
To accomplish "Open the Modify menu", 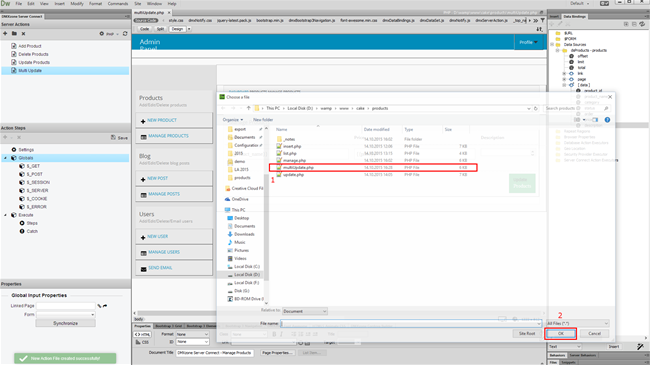I will point(77,3).
